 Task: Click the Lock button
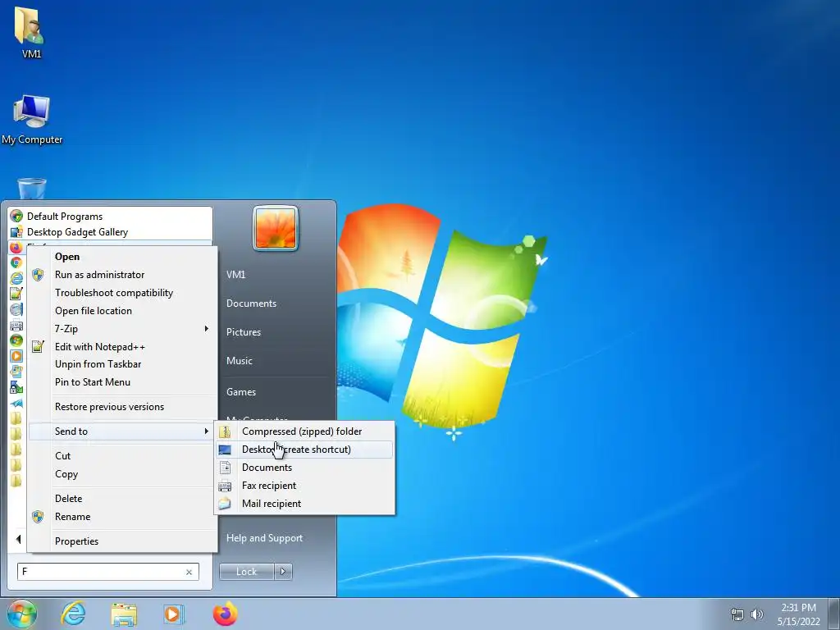coord(246,572)
